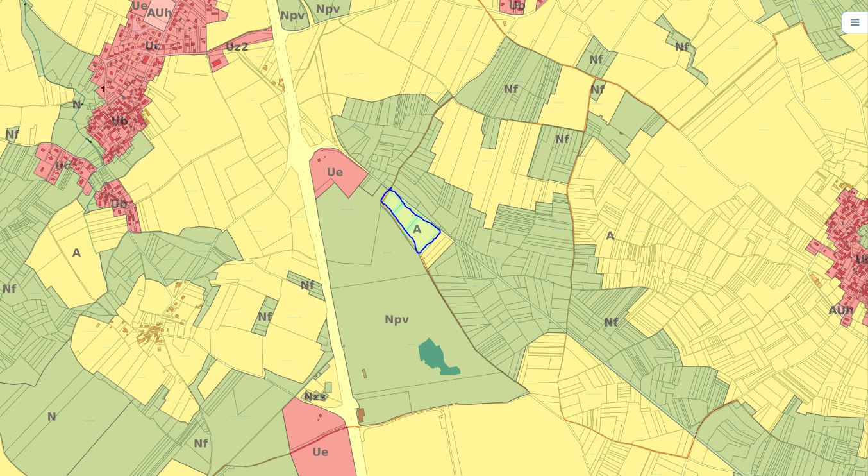
Task: Click the Nf label nearest the hamburger menu
Action: [681, 47]
